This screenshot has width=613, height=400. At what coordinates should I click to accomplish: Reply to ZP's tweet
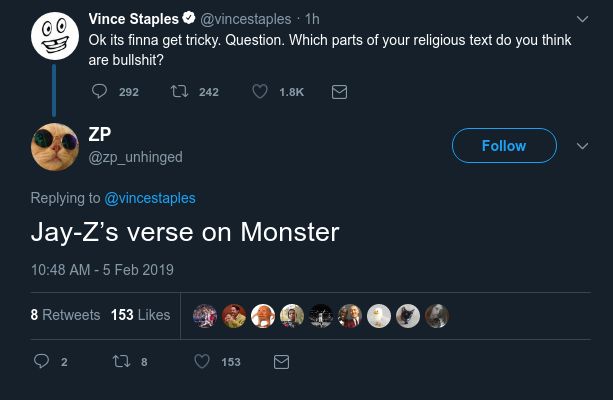pyautogui.click(x=42, y=361)
